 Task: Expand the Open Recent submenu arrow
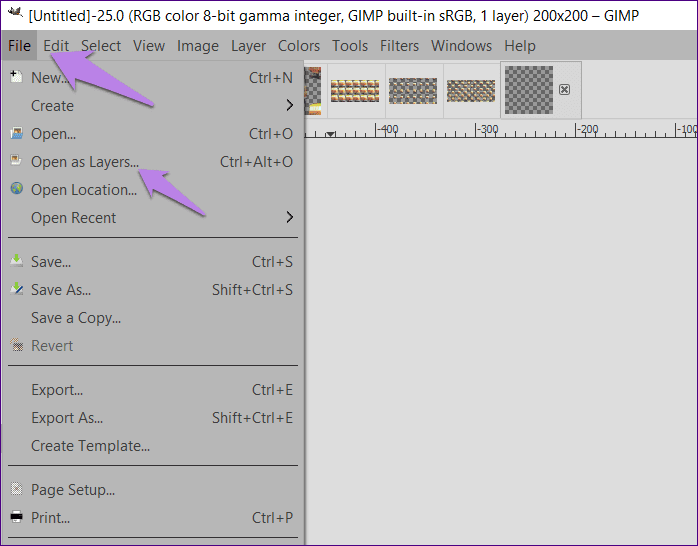tap(290, 217)
